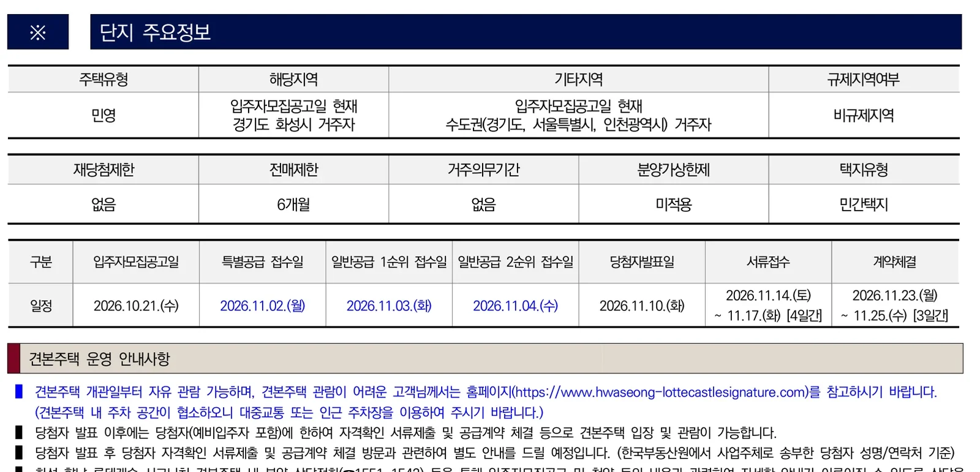The height and width of the screenshot is (472, 980).
Task: Select the 주택유형 column header
Action: 104,80
